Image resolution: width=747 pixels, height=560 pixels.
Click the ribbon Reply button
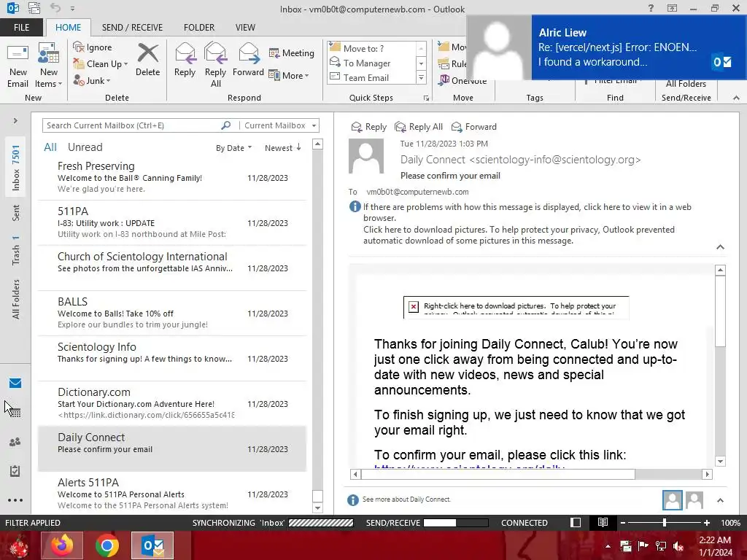(185, 60)
